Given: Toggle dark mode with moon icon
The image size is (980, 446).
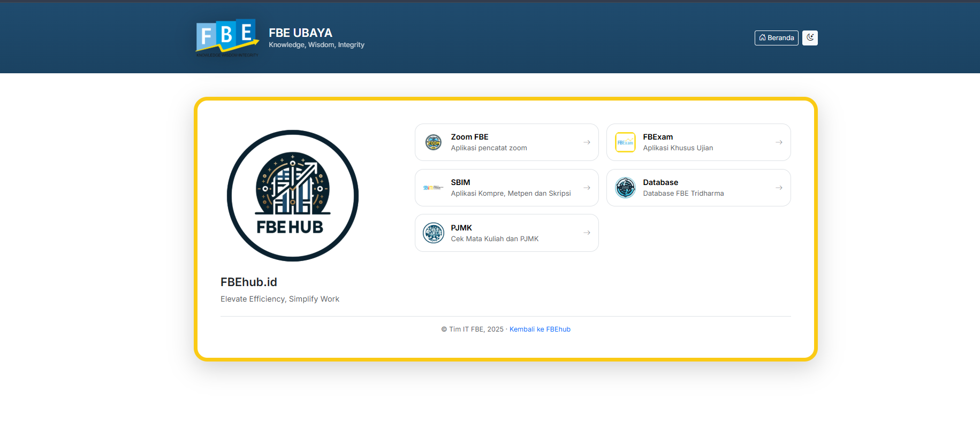Looking at the screenshot, I should pyautogui.click(x=810, y=37).
